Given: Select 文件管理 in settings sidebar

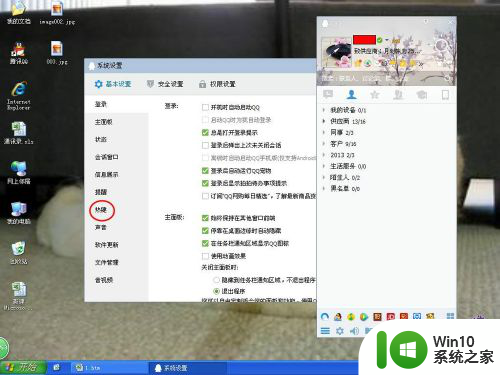Looking at the screenshot, I should [x=106, y=262].
